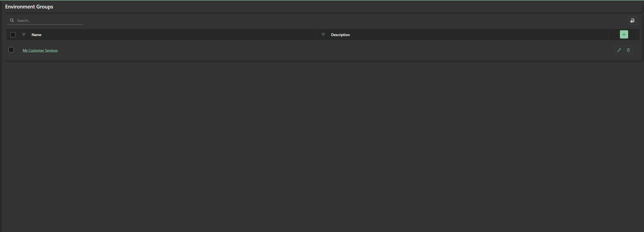Delete My Customer Services with trash icon
This screenshot has height=232, width=644.
628,50
